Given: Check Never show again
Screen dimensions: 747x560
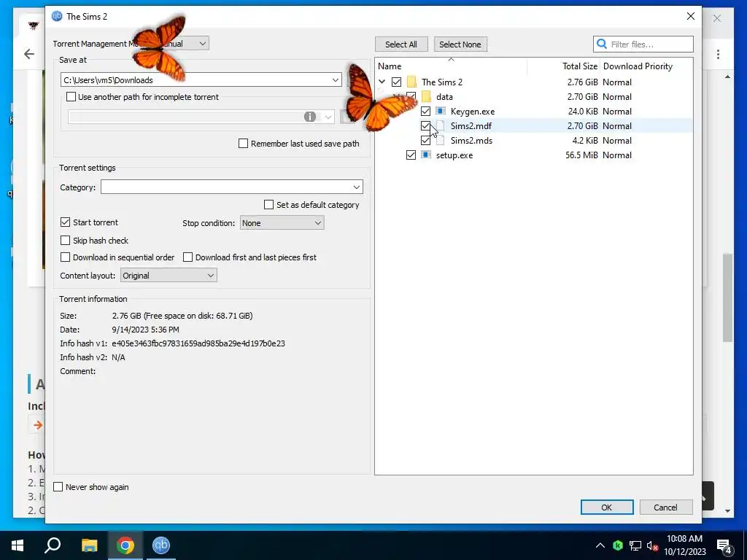Looking at the screenshot, I should click(x=58, y=486).
